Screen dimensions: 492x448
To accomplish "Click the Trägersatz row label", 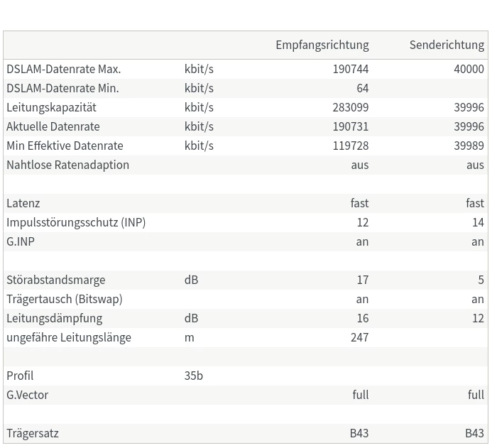I will pyautogui.click(x=33, y=433).
